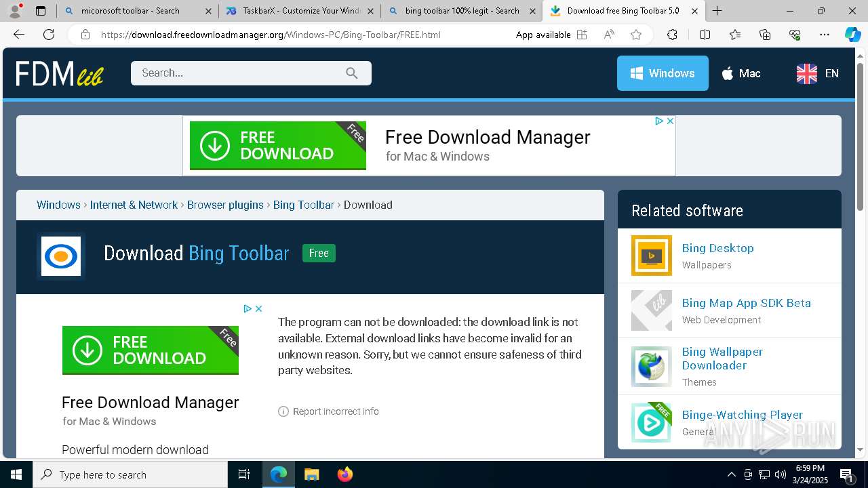Viewport: 868px width, 488px height.
Task: Select the Windows platform button
Action: coord(663,73)
